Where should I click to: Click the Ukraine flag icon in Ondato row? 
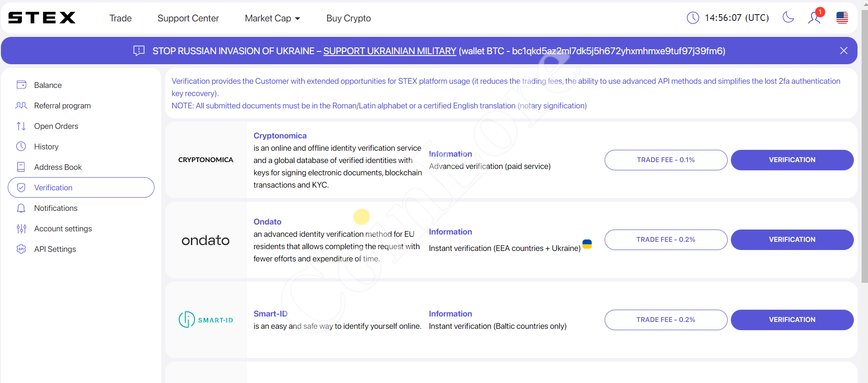(587, 244)
